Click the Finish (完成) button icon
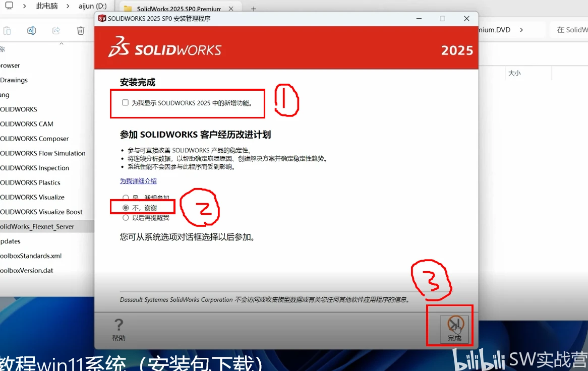588x371 pixels. pos(455,324)
